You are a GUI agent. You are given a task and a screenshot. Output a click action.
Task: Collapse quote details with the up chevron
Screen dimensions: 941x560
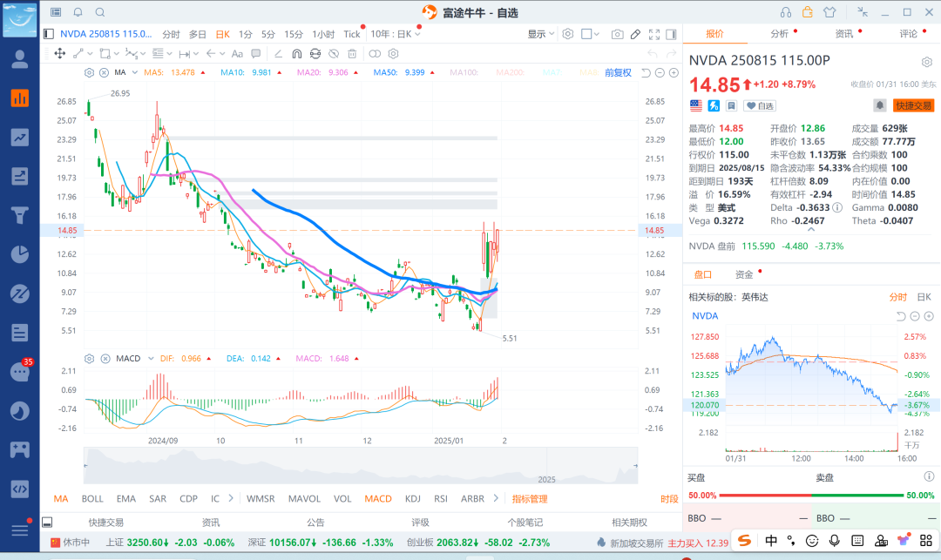[x=811, y=229]
